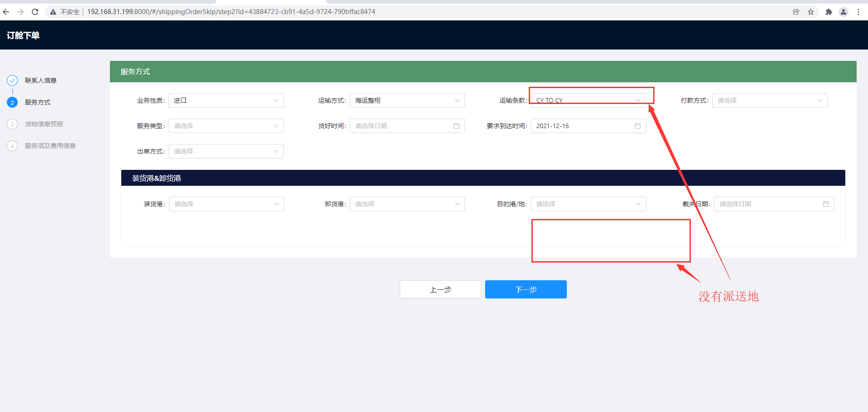Click the share page icon in address bar

pyautogui.click(x=796, y=12)
